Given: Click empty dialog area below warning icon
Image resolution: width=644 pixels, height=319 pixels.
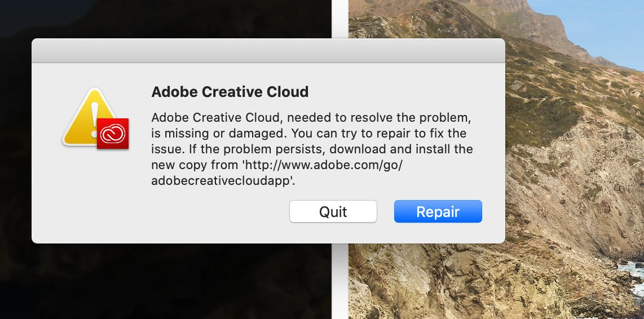Looking at the screenshot, I should [x=90, y=197].
